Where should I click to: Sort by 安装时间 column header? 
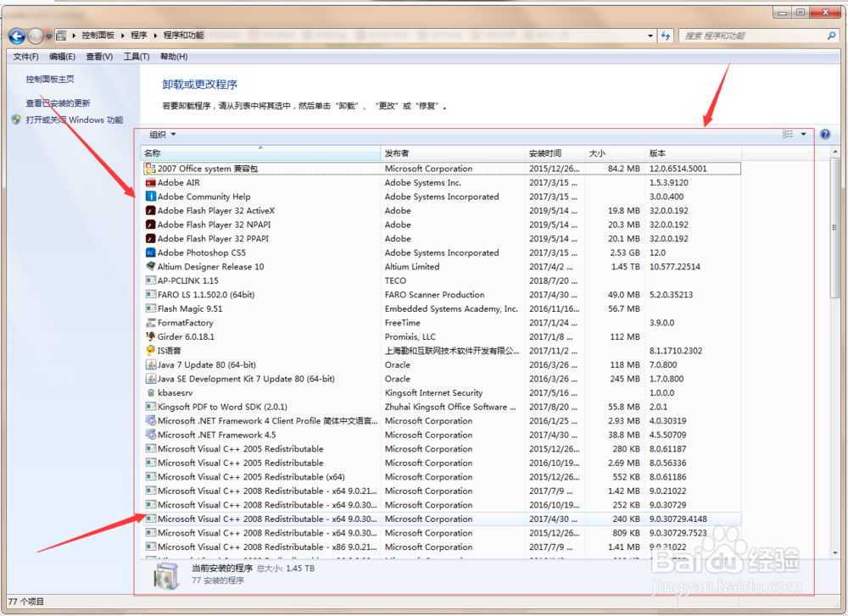[x=555, y=153]
